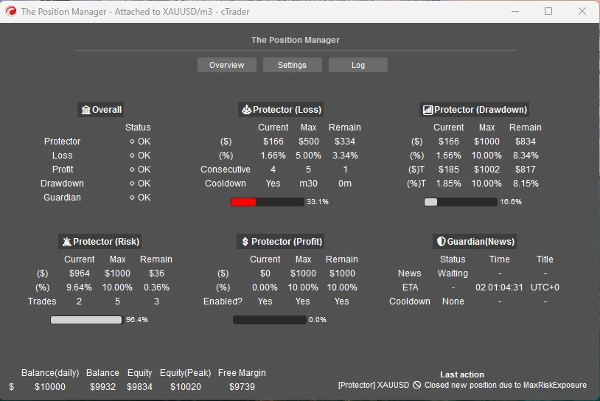Click the Balance(daily) value $10000
This screenshot has height=401, width=600.
click(x=50, y=387)
